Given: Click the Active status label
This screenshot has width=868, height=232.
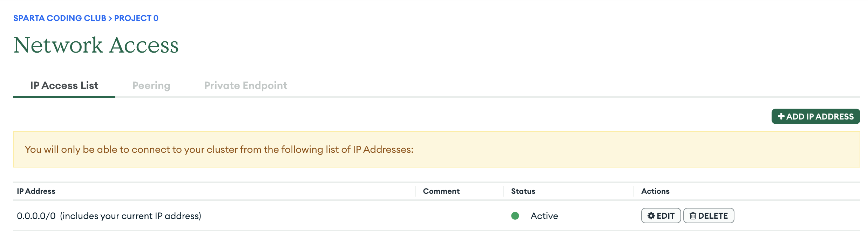Looking at the screenshot, I should [544, 216].
